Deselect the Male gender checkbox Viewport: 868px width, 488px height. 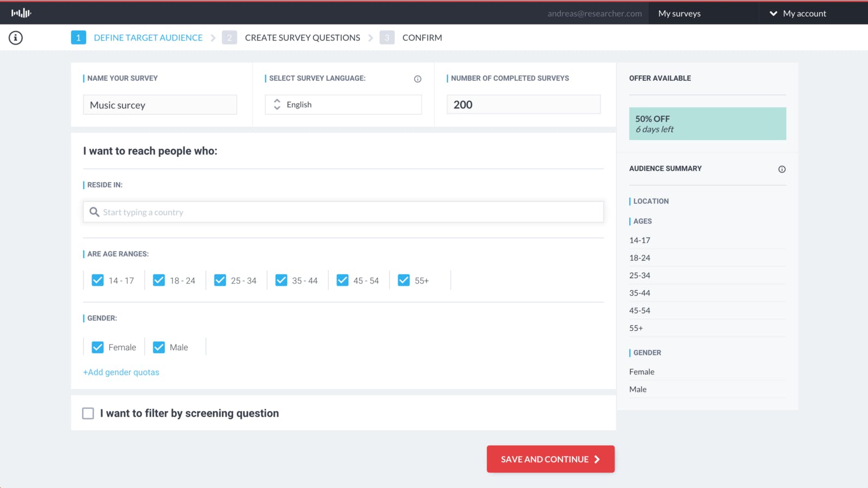(x=159, y=348)
